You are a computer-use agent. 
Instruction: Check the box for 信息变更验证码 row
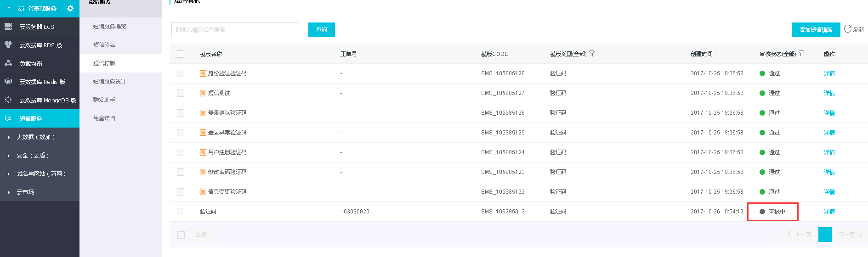point(181,192)
